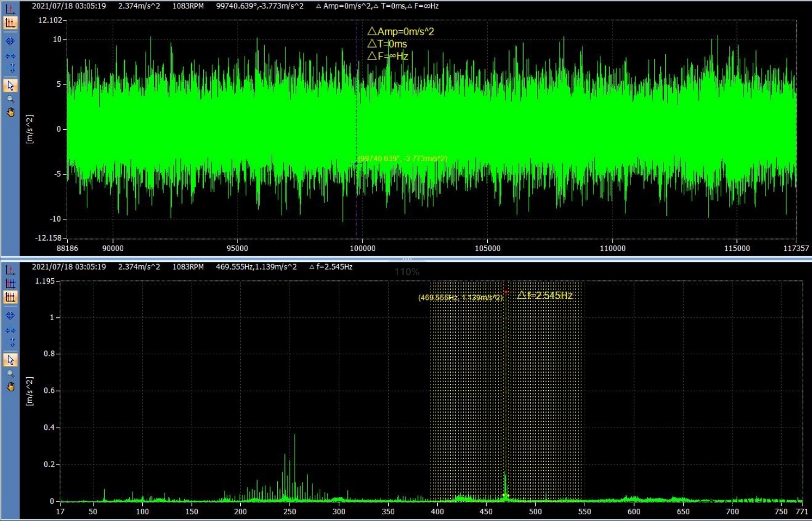Click four-way fit-all arrows in waveform panel

coord(10,41)
